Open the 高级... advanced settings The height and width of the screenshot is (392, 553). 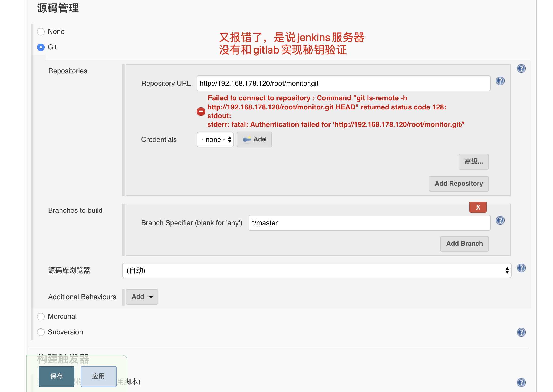click(473, 162)
